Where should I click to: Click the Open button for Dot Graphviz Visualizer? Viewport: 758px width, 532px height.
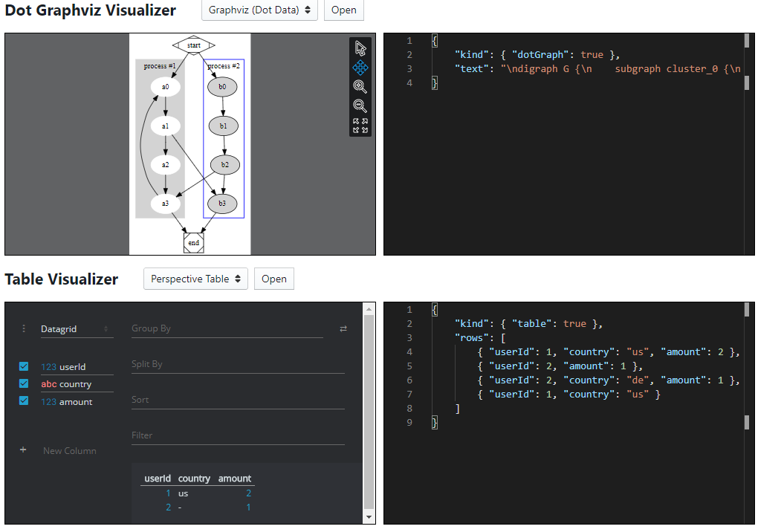coord(344,10)
